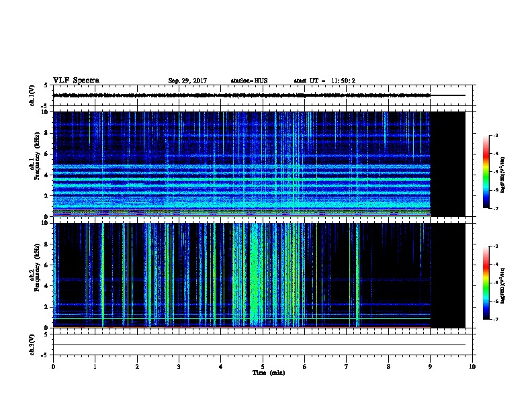Click the "6" kHz tick on ch.2 frequency axis
The width and height of the screenshot is (532, 411).
[48, 265]
